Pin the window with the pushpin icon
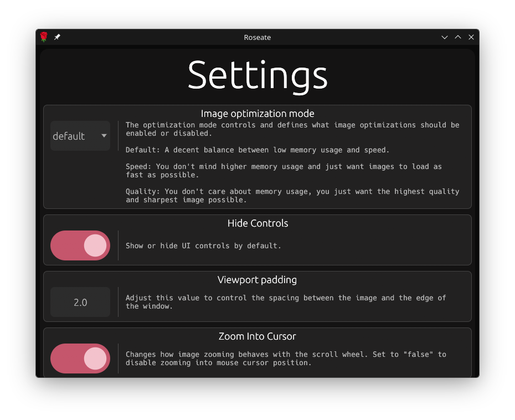The height and width of the screenshot is (420, 515). click(57, 37)
